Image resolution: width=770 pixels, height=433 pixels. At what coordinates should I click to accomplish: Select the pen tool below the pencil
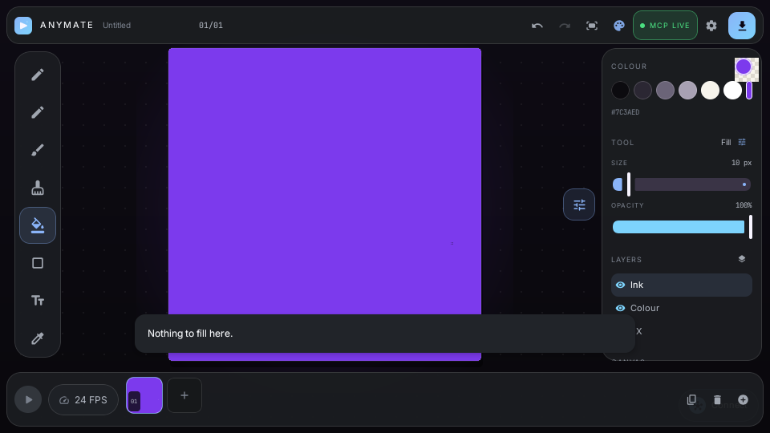(37, 112)
